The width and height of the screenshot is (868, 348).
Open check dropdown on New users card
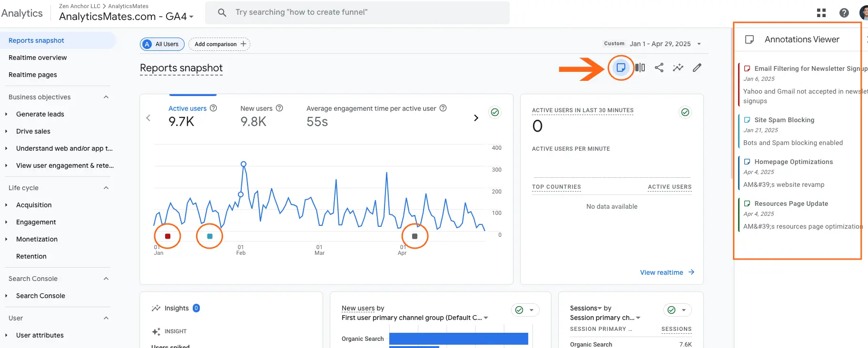(x=525, y=310)
